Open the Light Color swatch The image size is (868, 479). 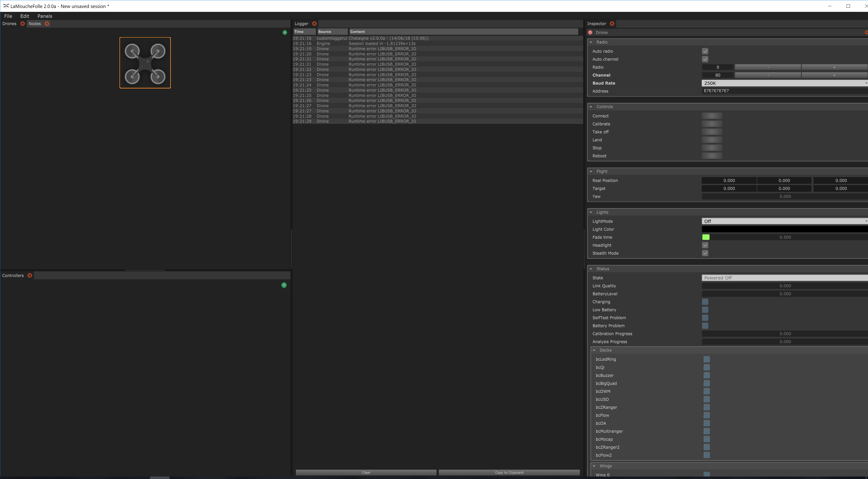pyautogui.click(x=784, y=229)
